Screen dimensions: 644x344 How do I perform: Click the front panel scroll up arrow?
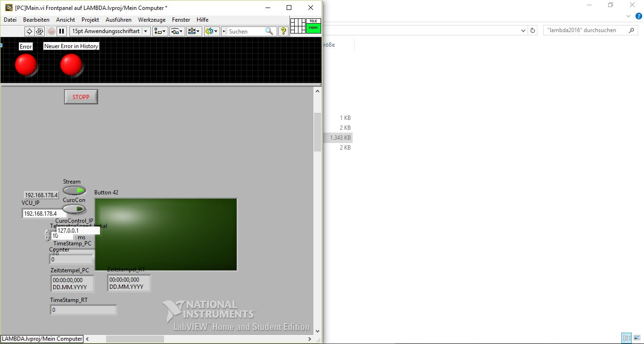[x=317, y=91]
